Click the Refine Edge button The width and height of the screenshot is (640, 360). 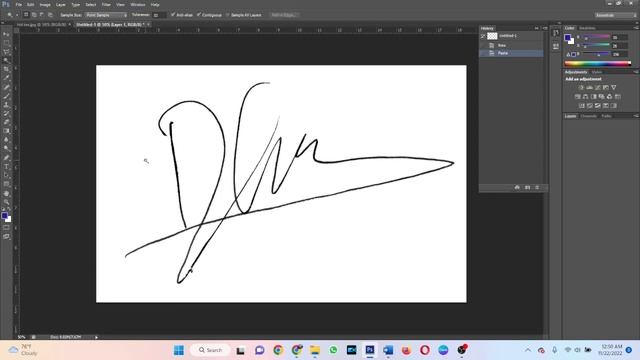[283, 15]
